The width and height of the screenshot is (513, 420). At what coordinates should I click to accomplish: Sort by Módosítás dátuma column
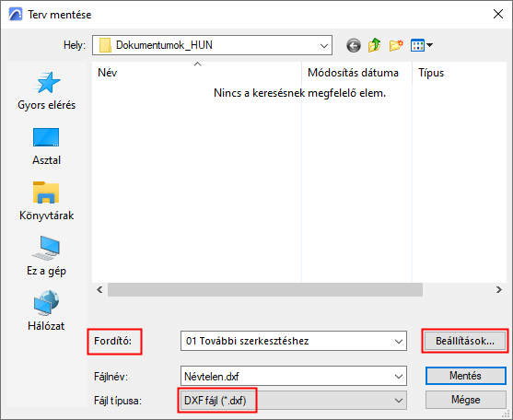pos(356,73)
